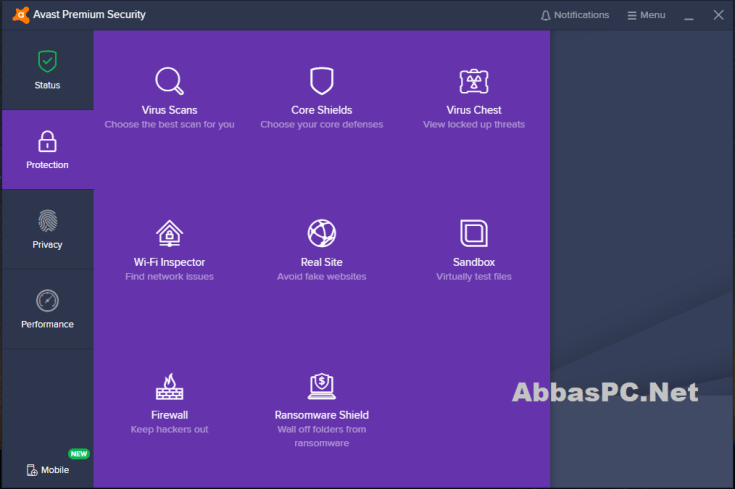Click the Virus Scans title
The image size is (735, 489).
click(x=169, y=110)
